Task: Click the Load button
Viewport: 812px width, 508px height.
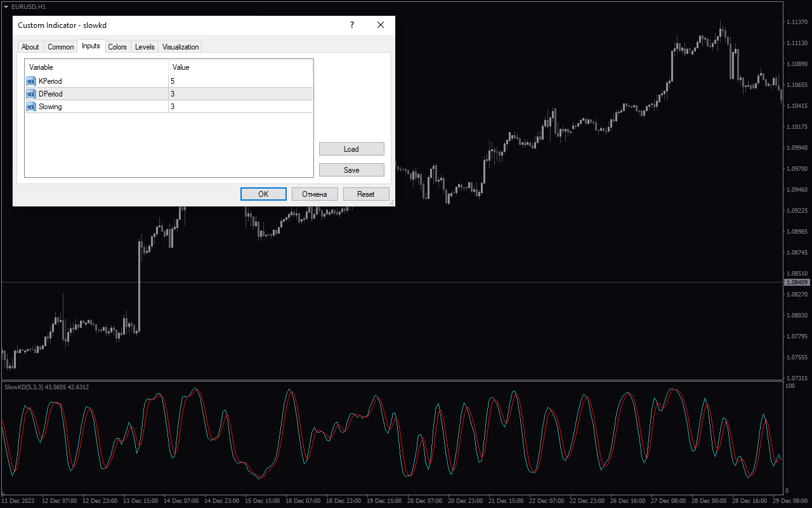Action: (351, 149)
